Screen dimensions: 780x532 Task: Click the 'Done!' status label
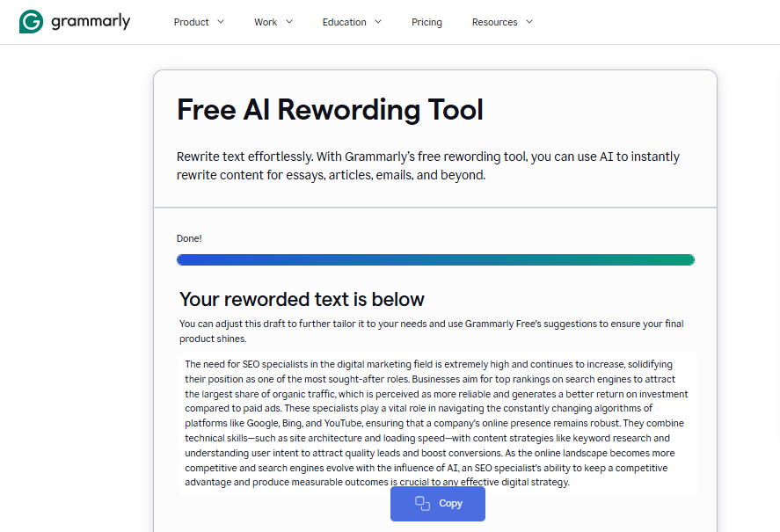coord(189,238)
